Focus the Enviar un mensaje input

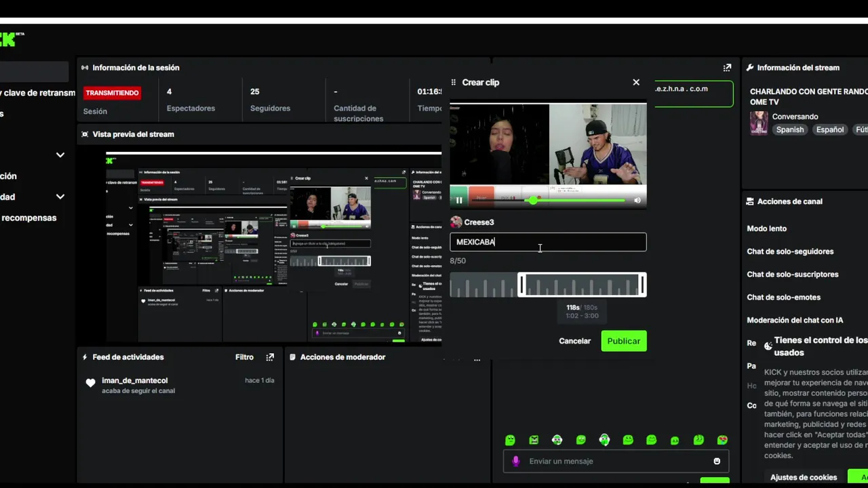click(x=616, y=461)
